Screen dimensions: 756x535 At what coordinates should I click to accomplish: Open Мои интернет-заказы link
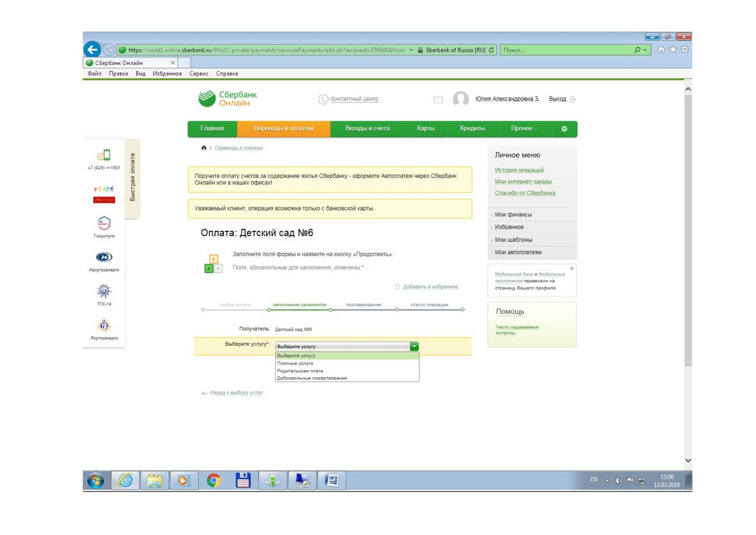pyautogui.click(x=523, y=181)
